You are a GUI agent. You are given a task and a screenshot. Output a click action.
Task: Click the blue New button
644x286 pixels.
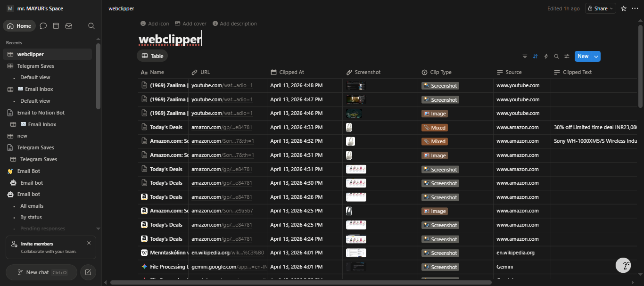coord(583,56)
